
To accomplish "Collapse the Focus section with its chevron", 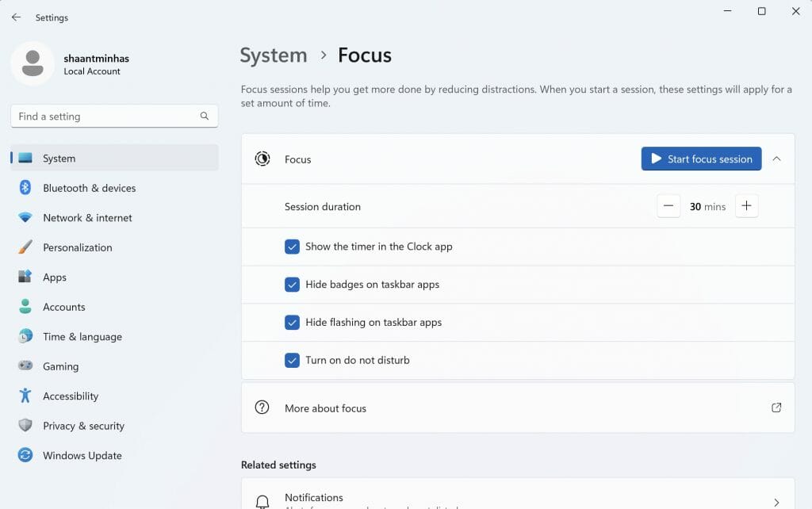I will (x=778, y=159).
